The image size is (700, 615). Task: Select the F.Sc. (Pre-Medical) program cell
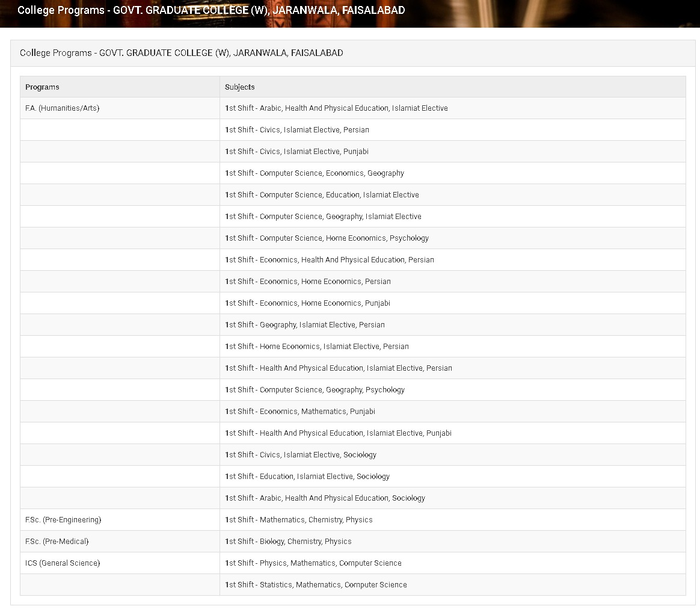(57, 542)
